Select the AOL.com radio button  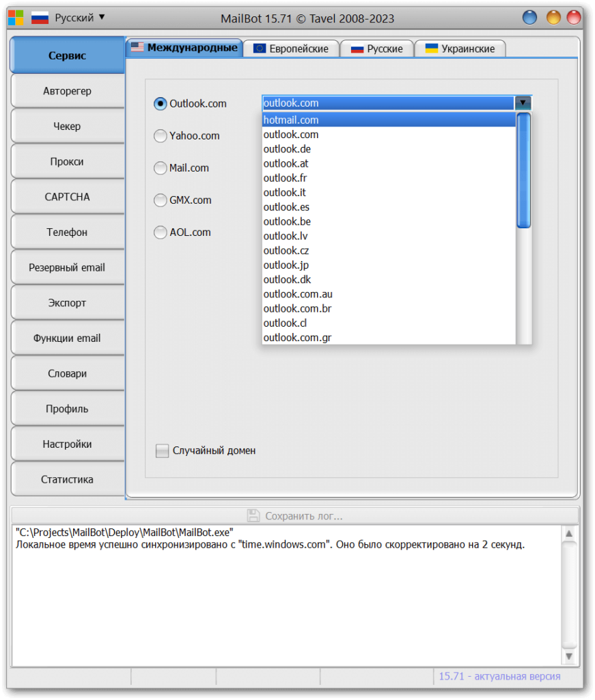tap(160, 232)
